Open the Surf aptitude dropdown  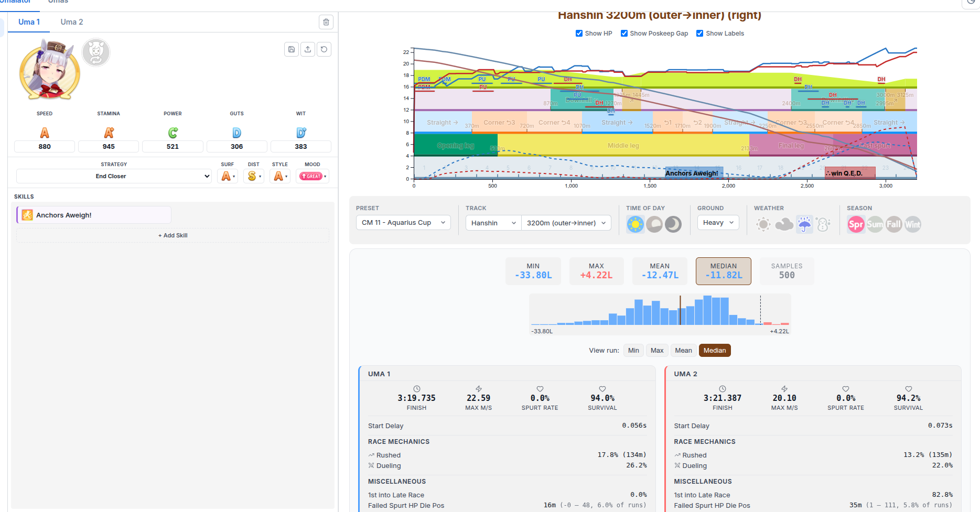[228, 176]
